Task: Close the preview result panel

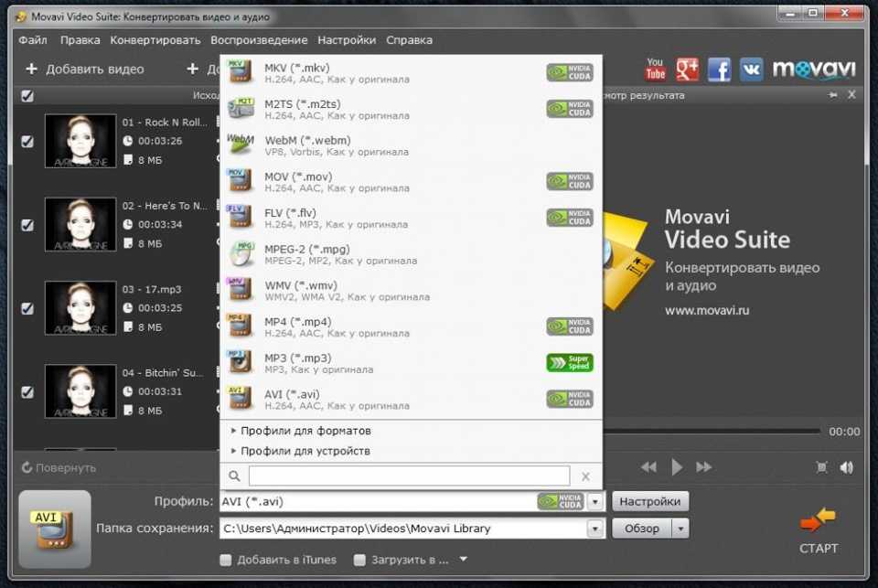Action: click(x=851, y=94)
